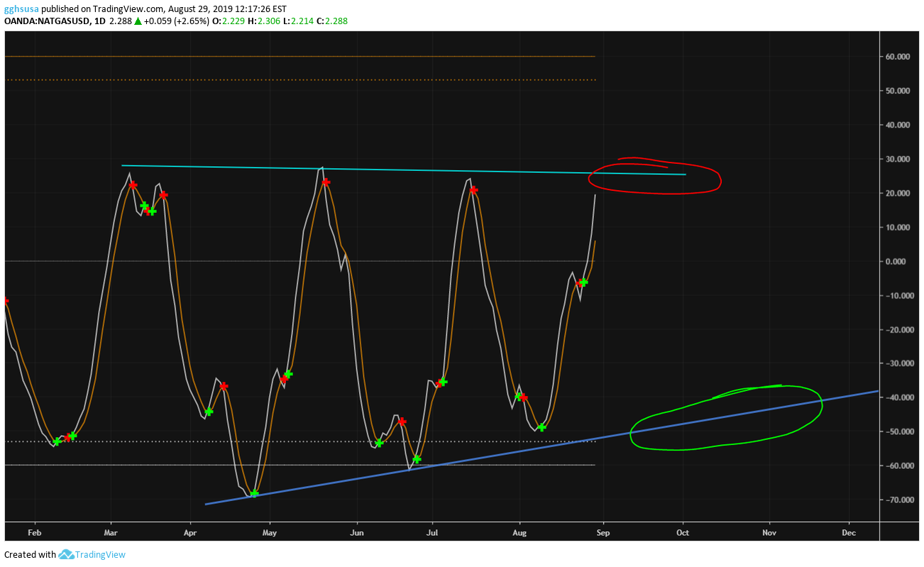The image size is (924, 567).
Task: Click the Jun label on time axis
Action: [x=357, y=532]
